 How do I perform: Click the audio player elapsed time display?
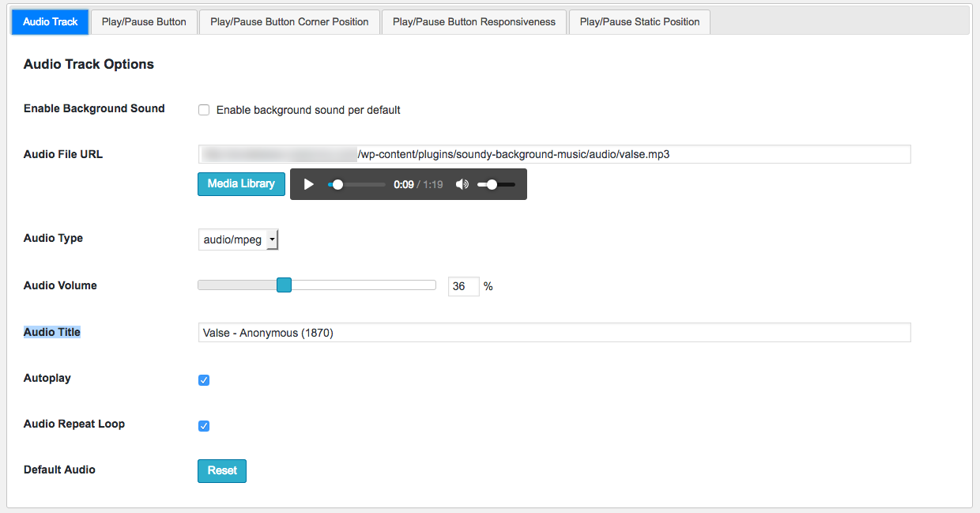click(403, 184)
